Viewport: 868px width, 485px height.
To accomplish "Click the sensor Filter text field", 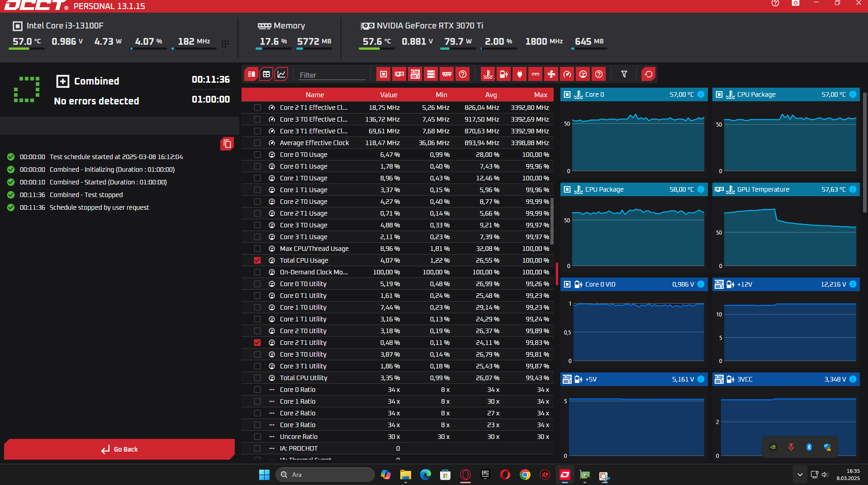I will (x=332, y=75).
